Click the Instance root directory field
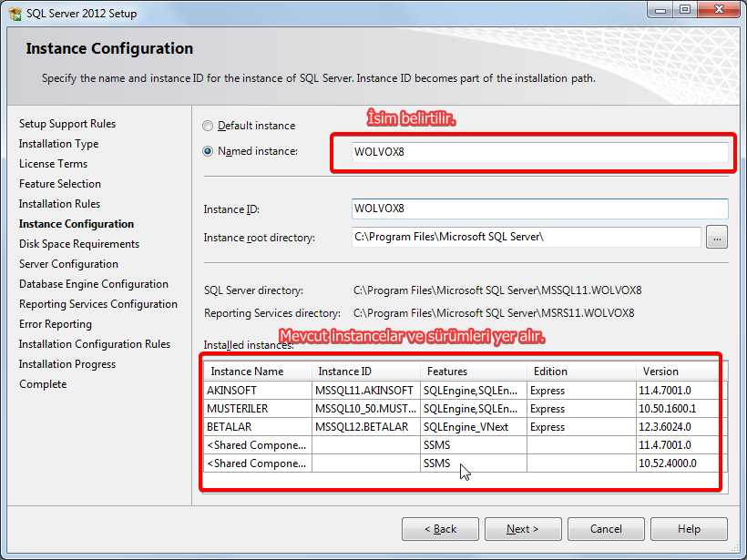The image size is (747, 560). pyautogui.click(x=526, y=237)
